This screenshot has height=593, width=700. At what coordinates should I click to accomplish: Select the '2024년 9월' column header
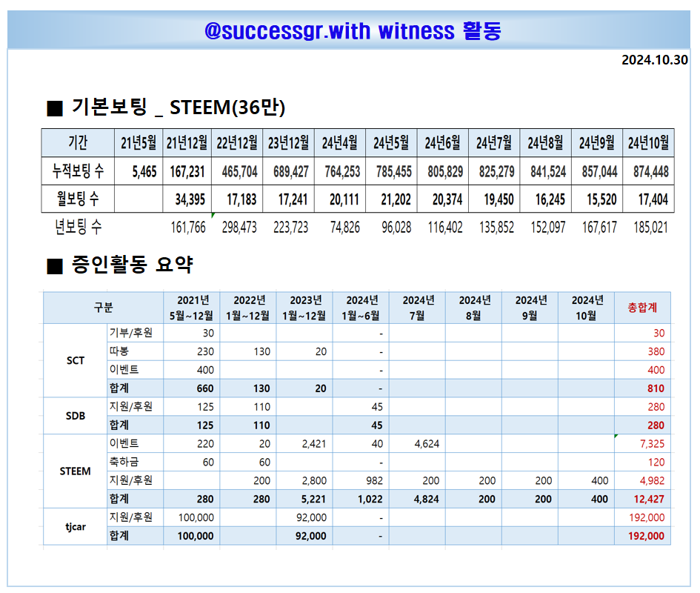click(530, 308)
